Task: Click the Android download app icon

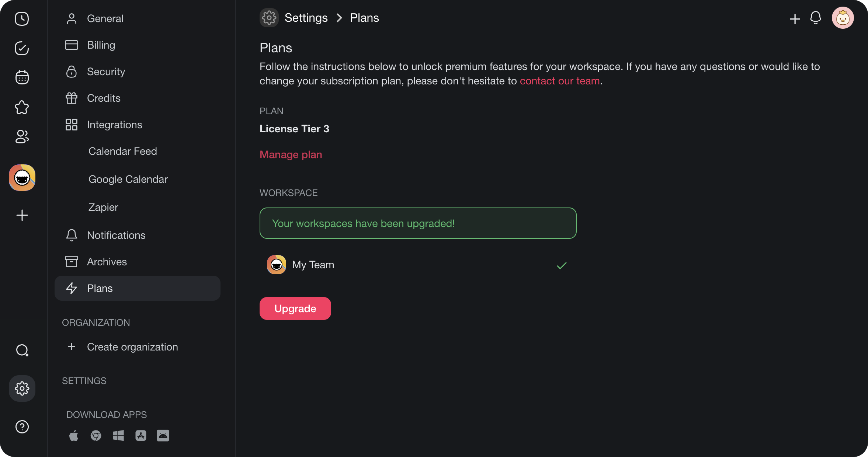Action: [163, 436]
